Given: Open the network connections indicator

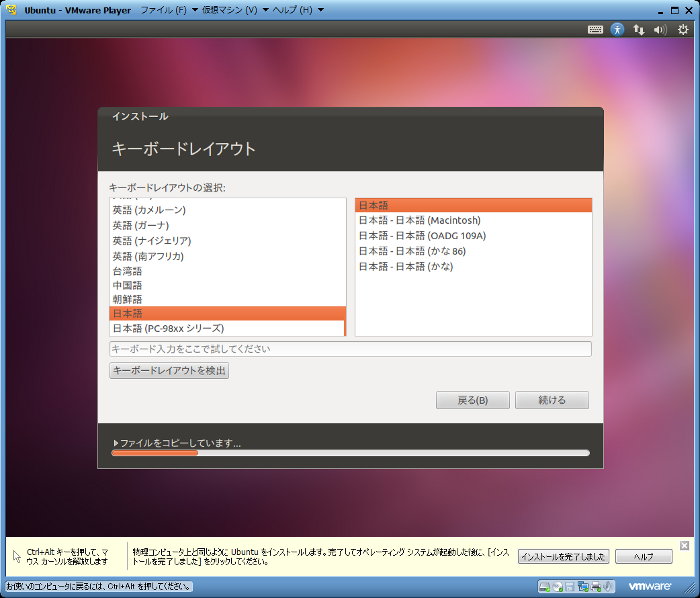Looking at the screenshot, I should point(639,29).
